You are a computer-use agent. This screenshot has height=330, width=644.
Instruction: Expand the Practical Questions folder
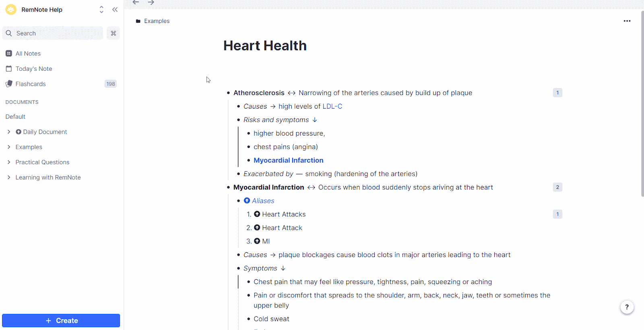(x=9, y=162)
